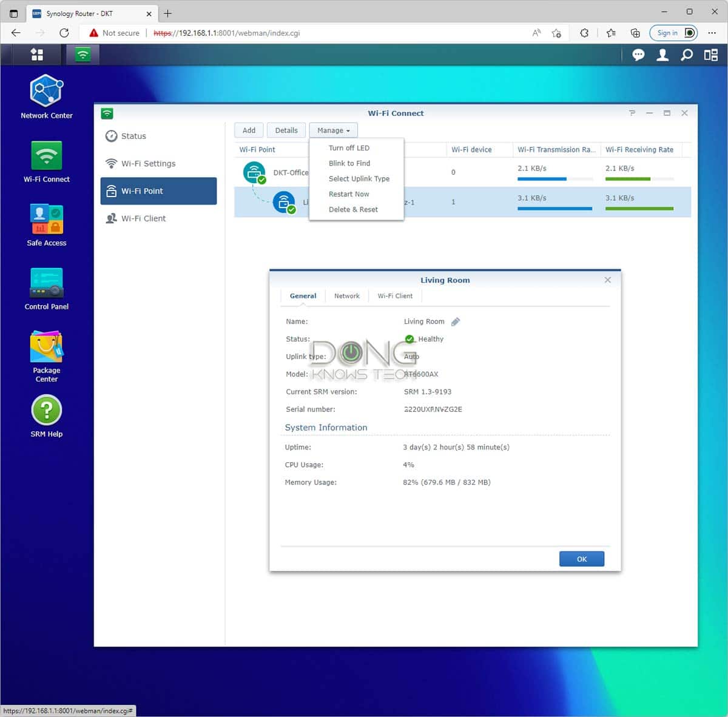Sort by Wi-Fi Receiving Rate column header
728x717 pixels.
point(641,149)
